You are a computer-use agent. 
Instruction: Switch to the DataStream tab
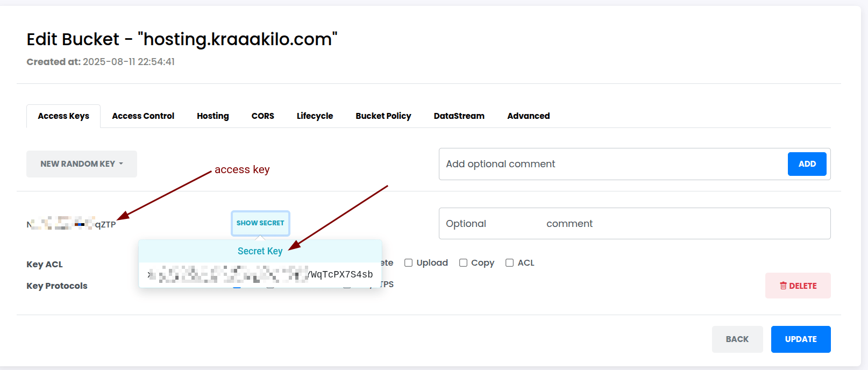tap(459, 116)
